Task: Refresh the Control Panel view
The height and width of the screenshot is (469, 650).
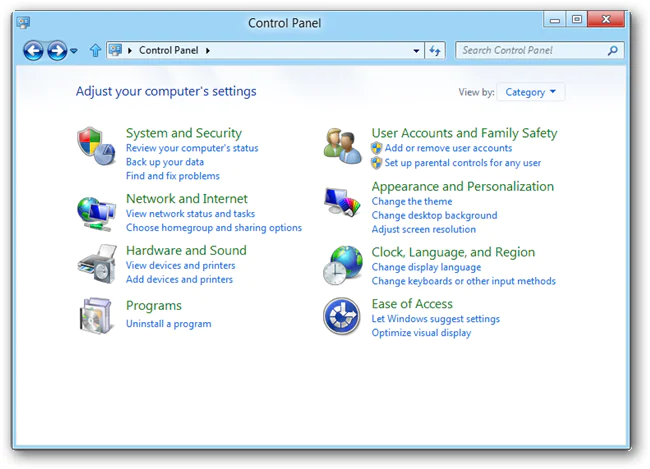Action: point(435,51)
